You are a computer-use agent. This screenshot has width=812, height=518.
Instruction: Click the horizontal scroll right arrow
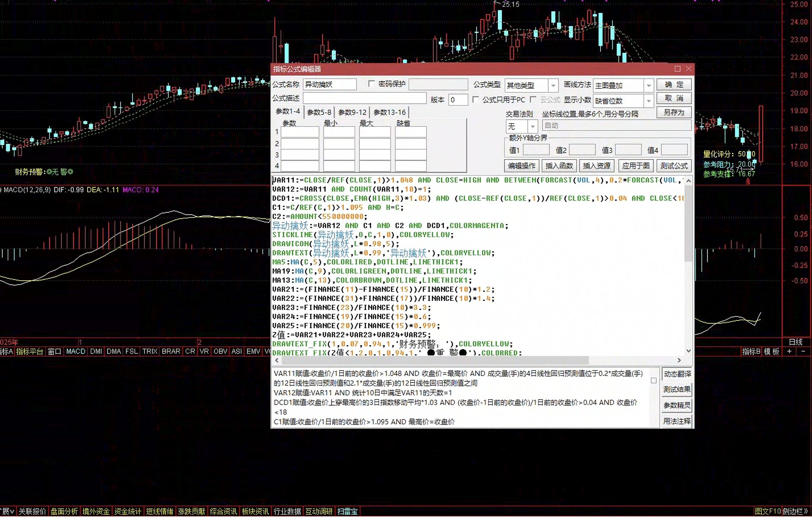pos(679,360)
